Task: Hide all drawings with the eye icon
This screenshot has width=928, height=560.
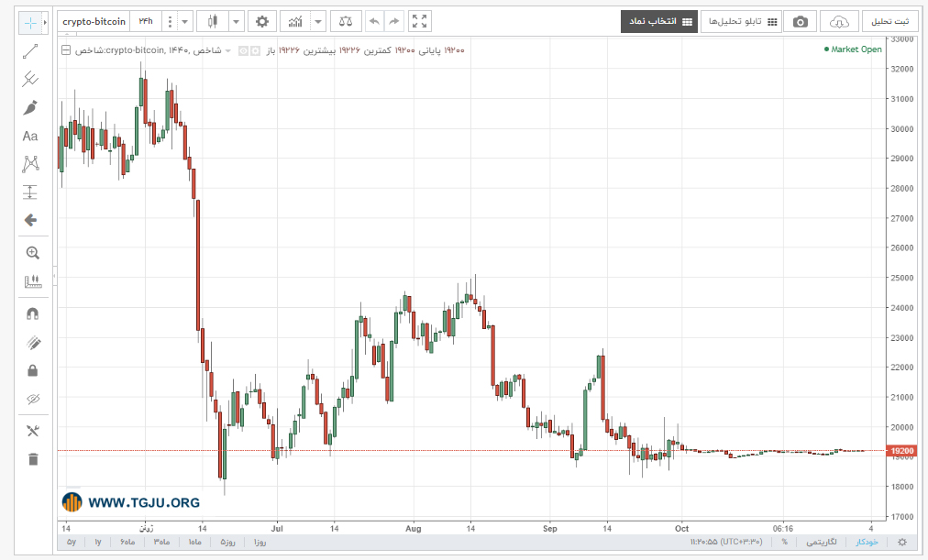Action: [32, 400]
